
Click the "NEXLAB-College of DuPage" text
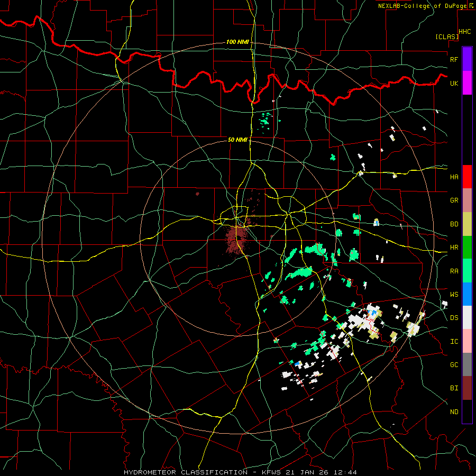(x=422, y=6)
